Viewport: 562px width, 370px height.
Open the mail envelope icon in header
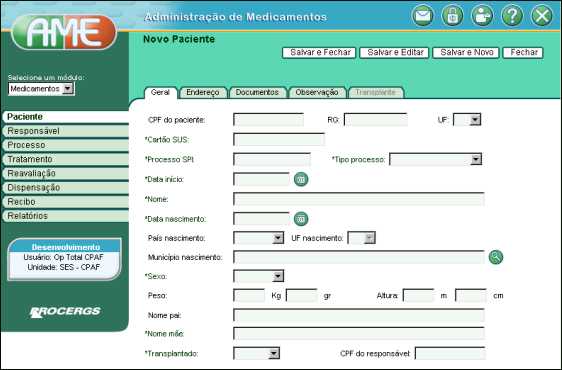(423, 16)
